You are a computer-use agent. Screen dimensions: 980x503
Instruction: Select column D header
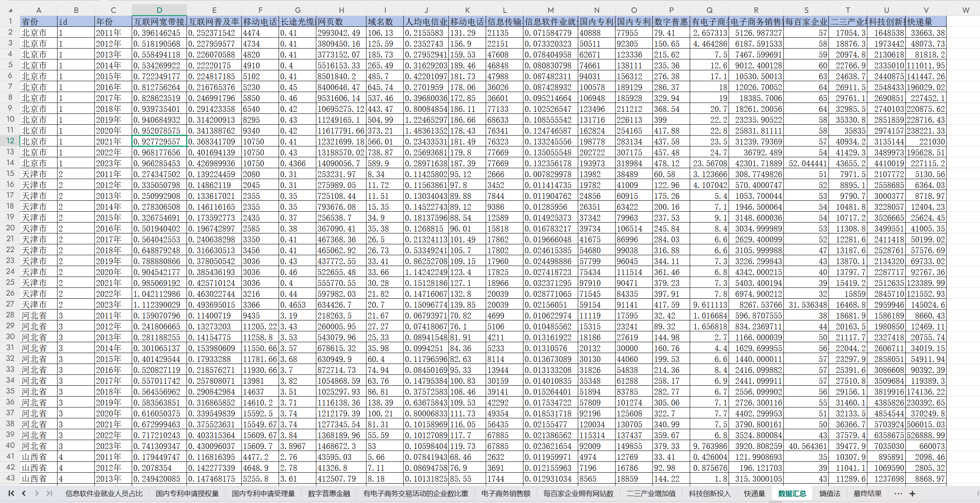[159, 10]
